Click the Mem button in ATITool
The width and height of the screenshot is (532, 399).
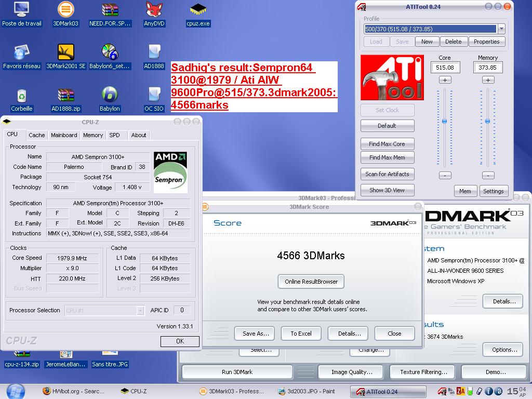[465, 191]
